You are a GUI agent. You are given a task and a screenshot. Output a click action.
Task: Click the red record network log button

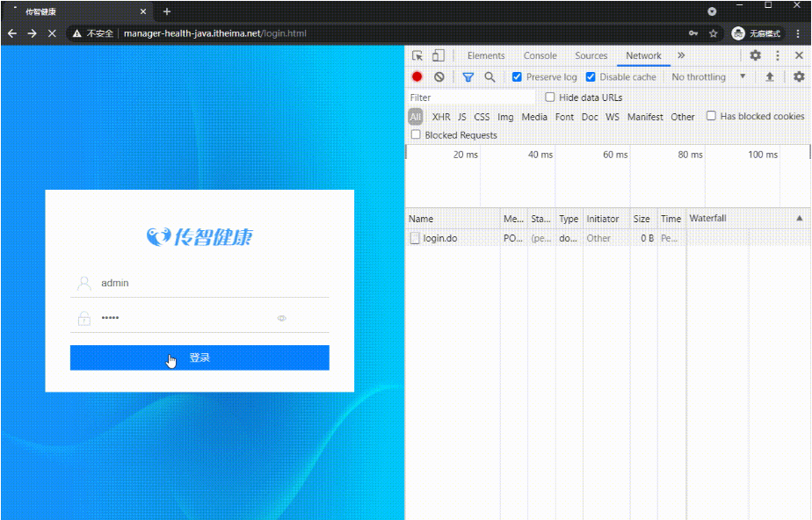click(x=417, y=76)
